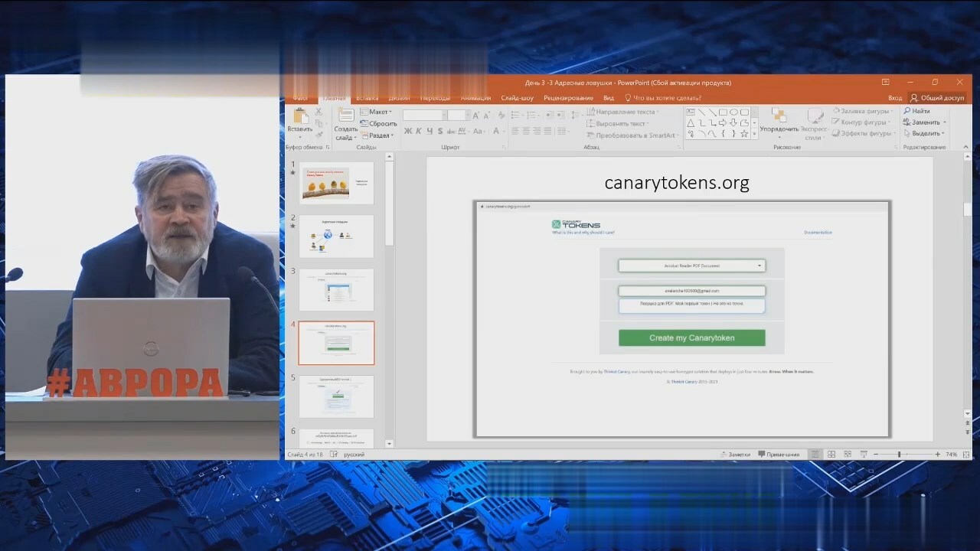Click the line spacing icon
This screenshot has height=551, width=980.
click(575, 115)
